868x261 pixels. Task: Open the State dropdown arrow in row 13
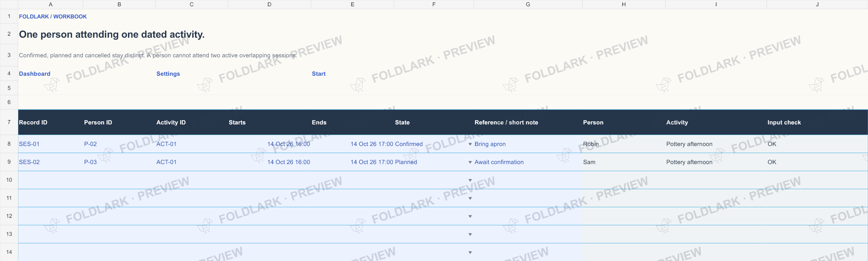(470, 235)
